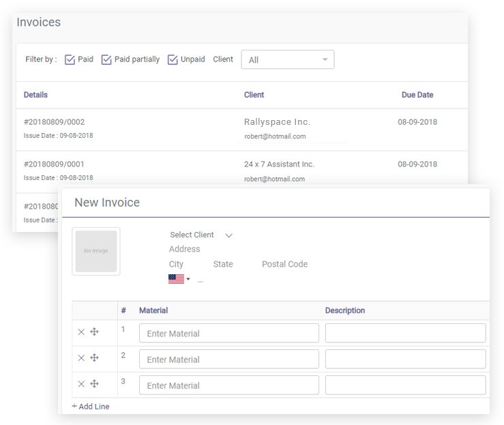Click the US flag country icon
This screenshot has width=504, height=425.
point(176,279)
